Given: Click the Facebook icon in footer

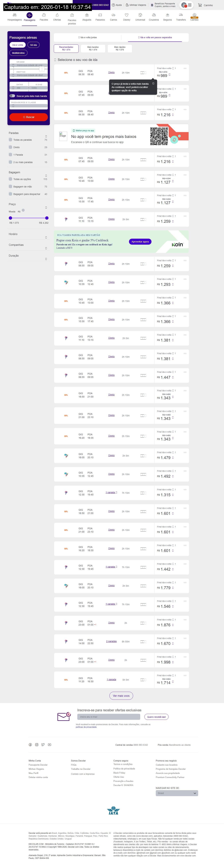Looking at the screenshot, I should click(30, 745).
